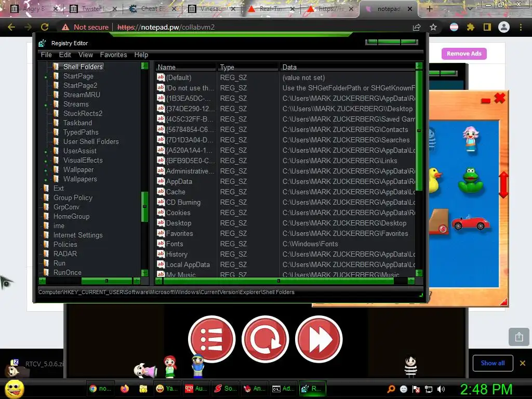Switch to Chrome taskbar button
532x399 pixels.
click(x=100, y=389)
